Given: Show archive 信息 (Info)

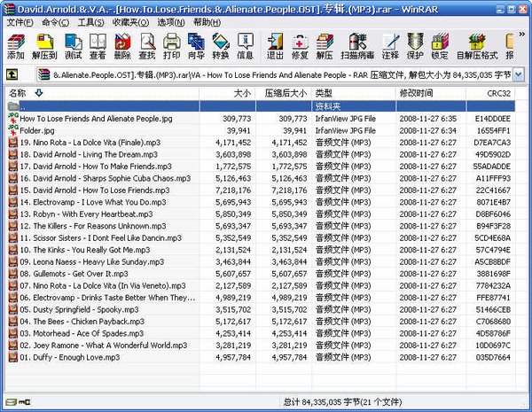Looking at the screenshot, I should coord(246,46).
